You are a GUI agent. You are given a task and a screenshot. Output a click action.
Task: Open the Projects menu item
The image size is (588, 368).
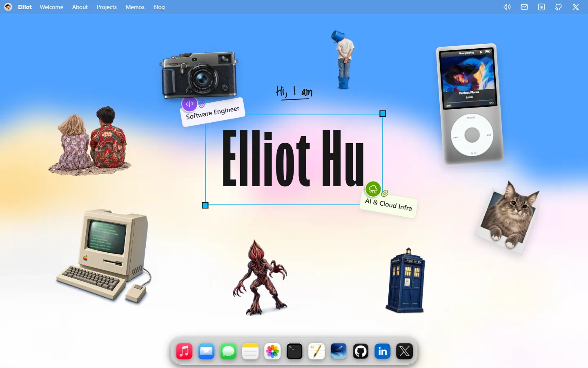[x=107, y=7]
